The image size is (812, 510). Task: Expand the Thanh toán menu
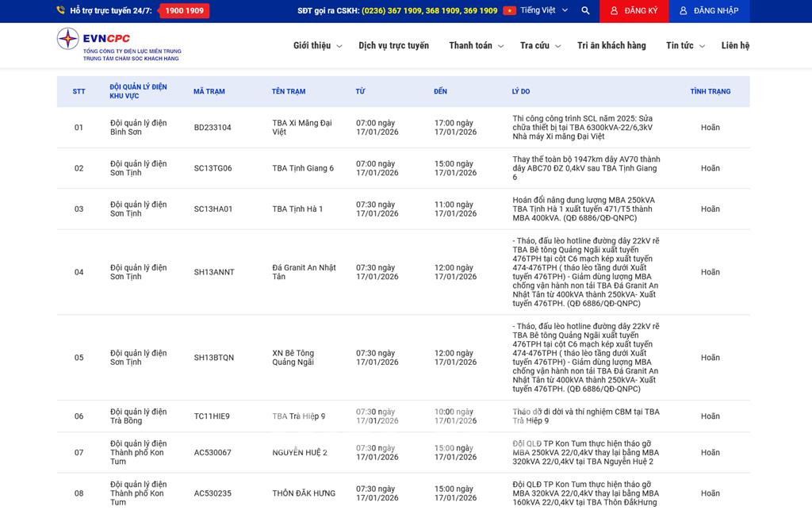(476, 46)
